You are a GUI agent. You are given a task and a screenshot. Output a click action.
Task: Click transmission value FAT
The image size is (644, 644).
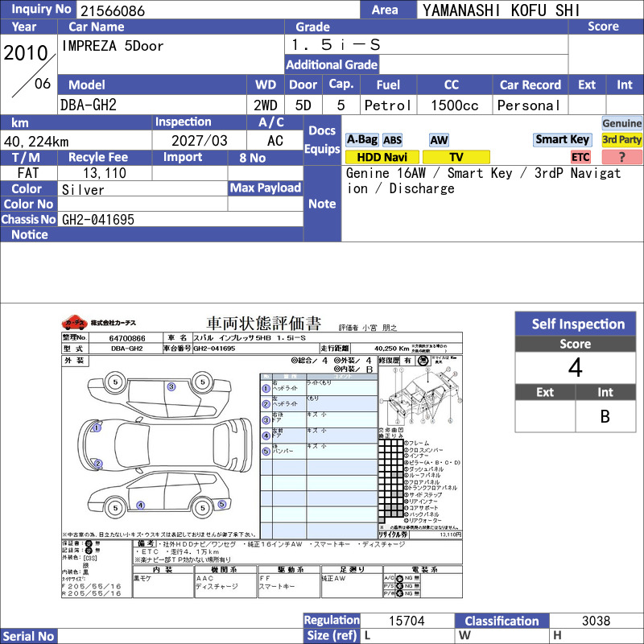[x=28, y=173]
